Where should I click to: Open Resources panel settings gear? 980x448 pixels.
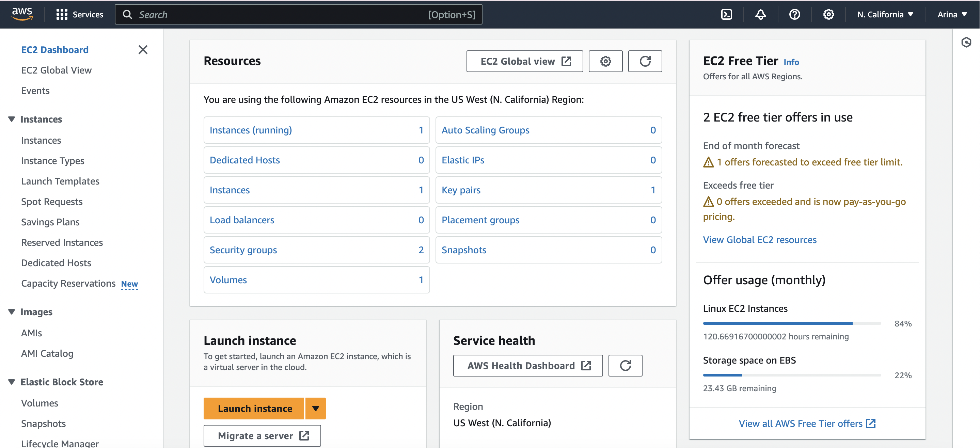(605, 61)
